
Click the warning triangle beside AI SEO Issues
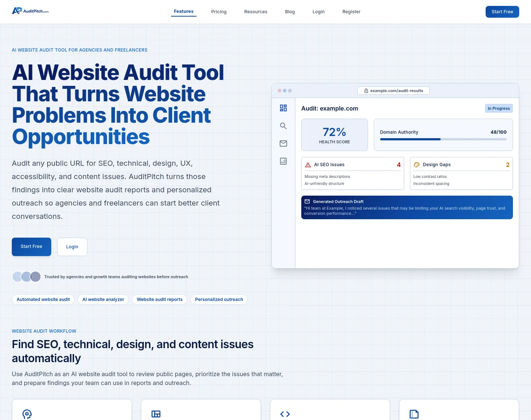pyautogui.click(x=308, y=165)
